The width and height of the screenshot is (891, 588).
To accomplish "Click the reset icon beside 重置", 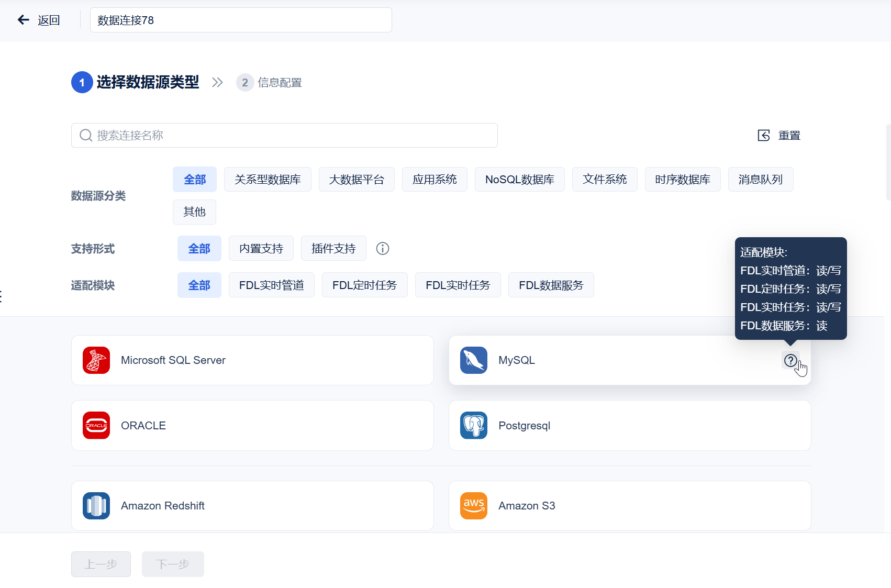I will [x=764, y=136].
